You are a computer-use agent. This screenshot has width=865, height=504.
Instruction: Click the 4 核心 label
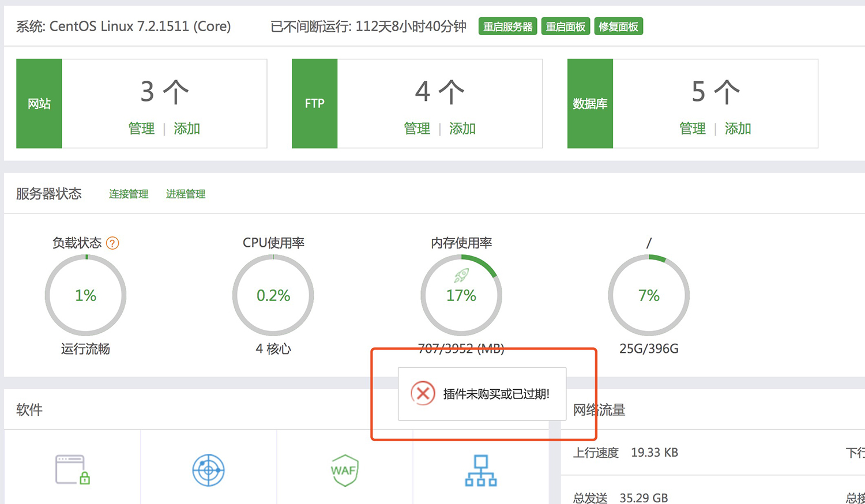click(x=273, y=349)
